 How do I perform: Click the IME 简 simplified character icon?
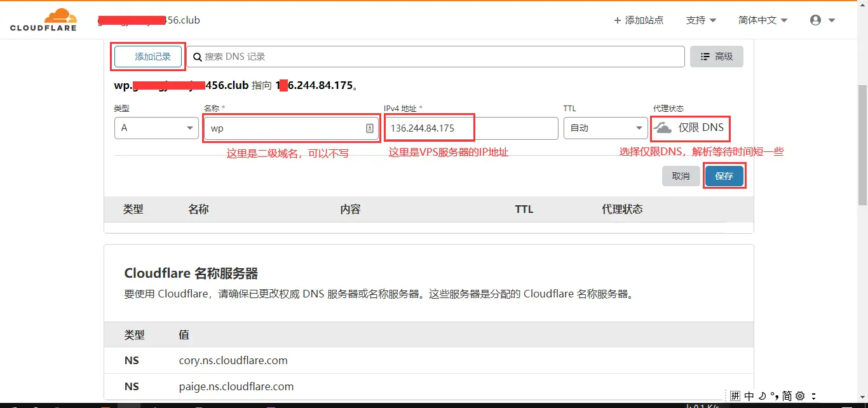point(787,395)
